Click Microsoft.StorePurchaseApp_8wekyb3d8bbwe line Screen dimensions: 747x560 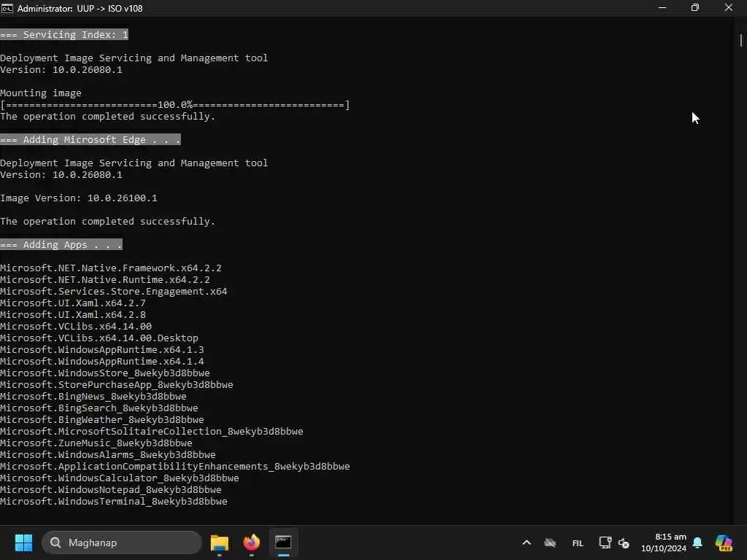click(x=117, y=385)
